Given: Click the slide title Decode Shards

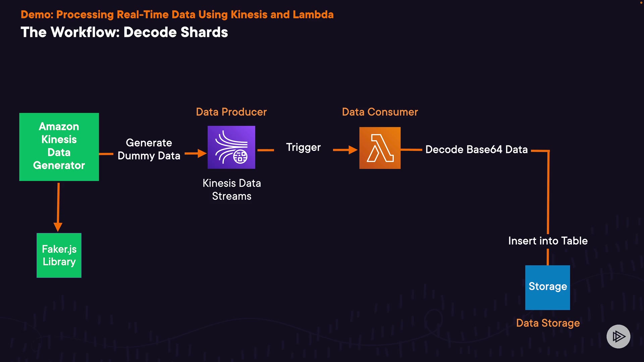Looking at the screenshot, I should point(124,32).
